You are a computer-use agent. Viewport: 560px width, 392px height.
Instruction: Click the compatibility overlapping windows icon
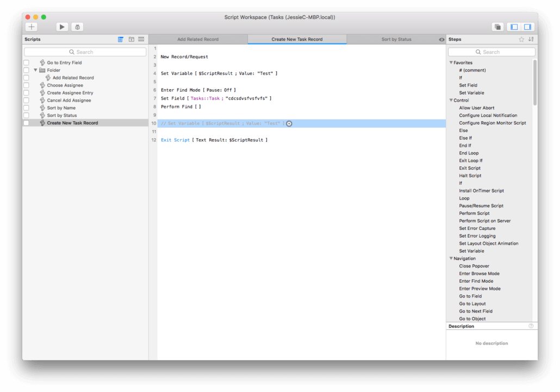click(497, 27)
